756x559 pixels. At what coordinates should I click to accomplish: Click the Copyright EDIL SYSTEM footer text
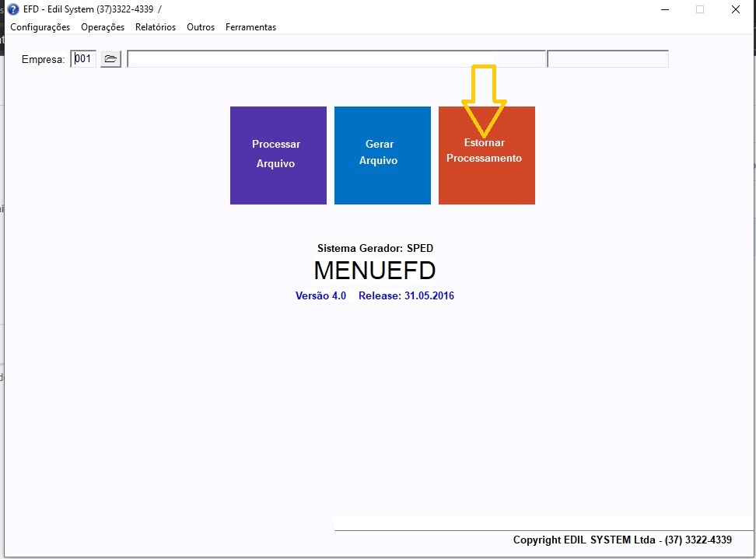point(621,540)
